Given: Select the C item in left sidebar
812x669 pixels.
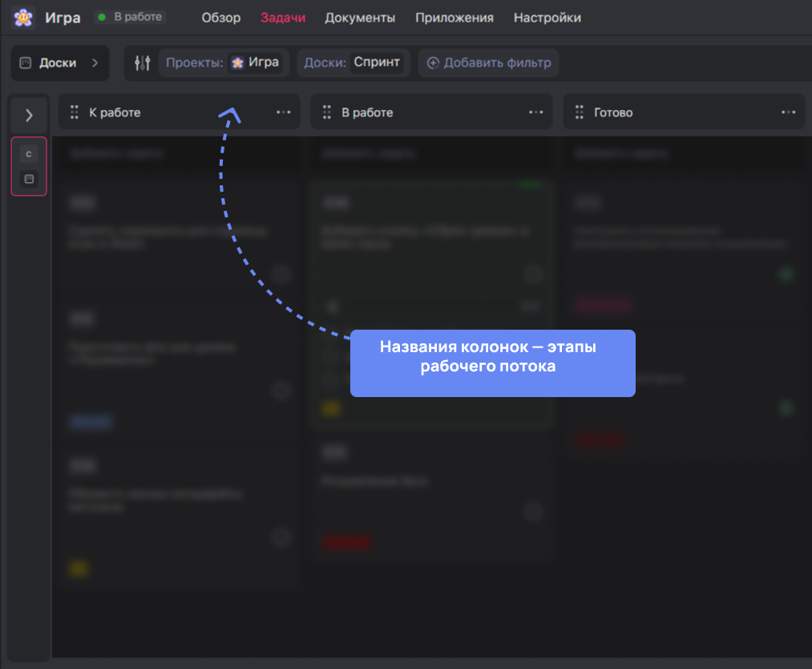Looking at the screenshot, I should (29, 154).
